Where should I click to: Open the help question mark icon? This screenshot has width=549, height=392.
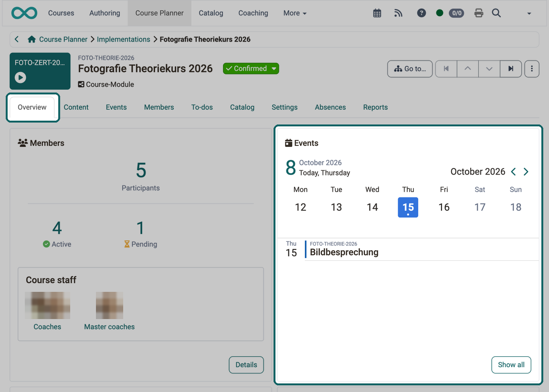tap(422, 13)
